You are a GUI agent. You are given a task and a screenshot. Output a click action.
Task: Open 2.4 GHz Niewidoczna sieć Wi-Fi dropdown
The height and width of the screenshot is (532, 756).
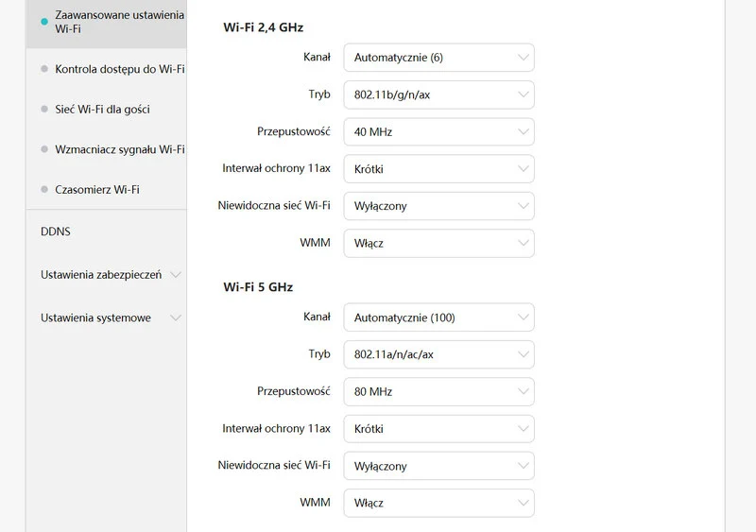coord(438,206)
